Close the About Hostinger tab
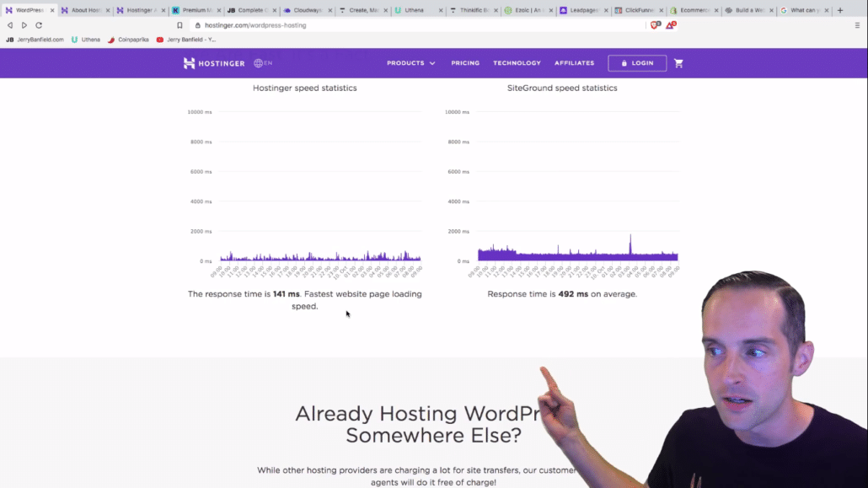This screenshot has width=868, height=488. [108, 10]
